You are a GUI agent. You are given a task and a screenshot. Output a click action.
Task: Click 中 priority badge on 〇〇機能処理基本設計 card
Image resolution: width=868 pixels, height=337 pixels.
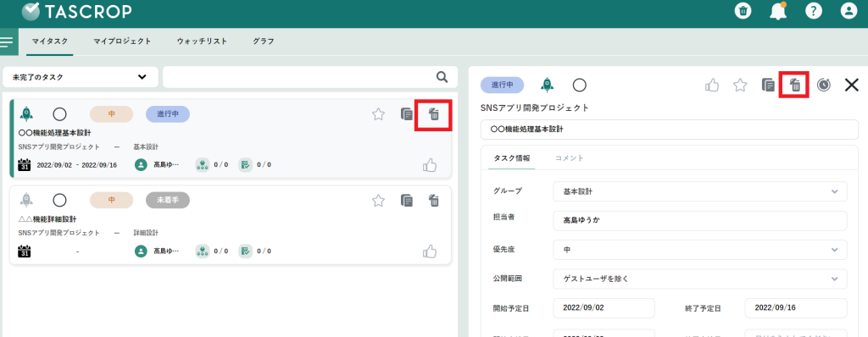111,114
